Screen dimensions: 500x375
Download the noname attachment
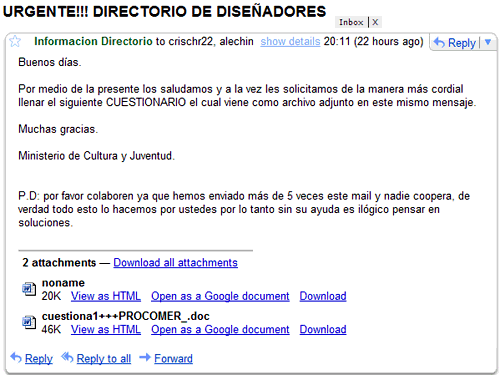click(x=323, y=296)
